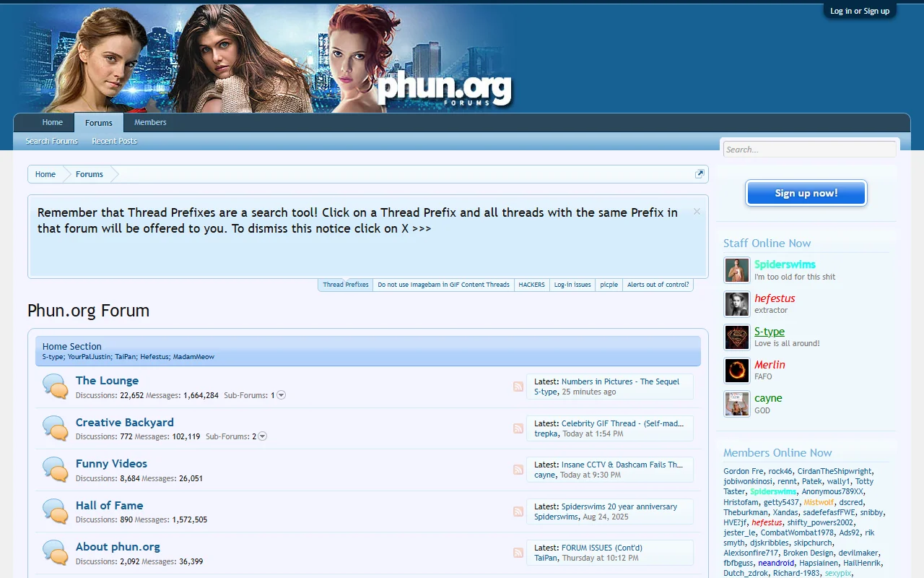924x578 pixels.
Task: Open the RSS feed icon for Funny Videos
Action: 518,468
